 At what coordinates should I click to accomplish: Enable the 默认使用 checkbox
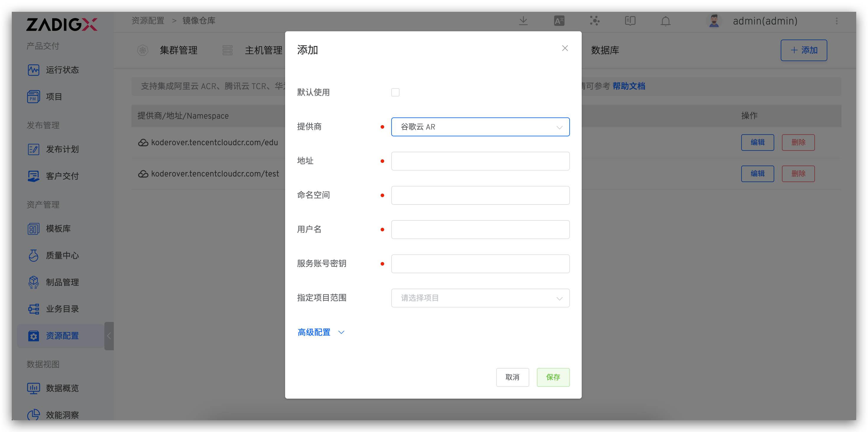pyautogui.click(x=395, y=92)
